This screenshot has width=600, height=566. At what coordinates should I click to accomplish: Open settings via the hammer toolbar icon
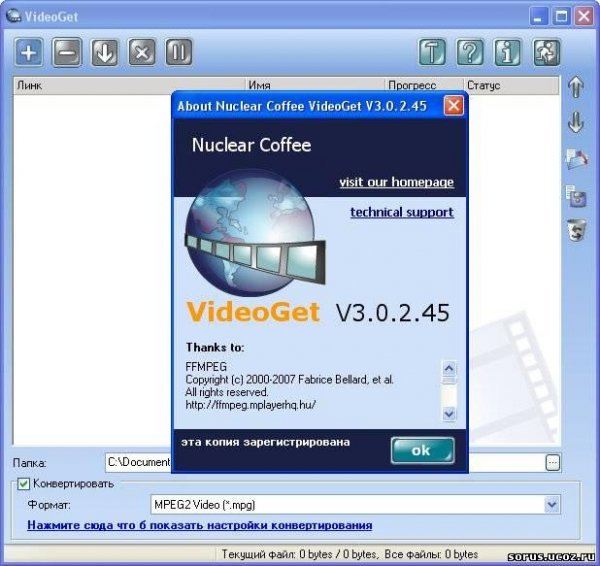click(432, 52)
